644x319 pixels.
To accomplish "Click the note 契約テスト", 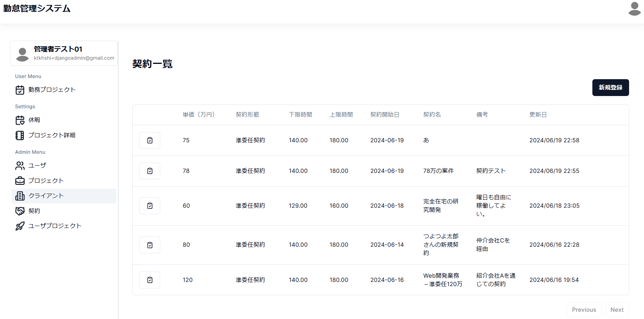I will (x=491, y=171).
